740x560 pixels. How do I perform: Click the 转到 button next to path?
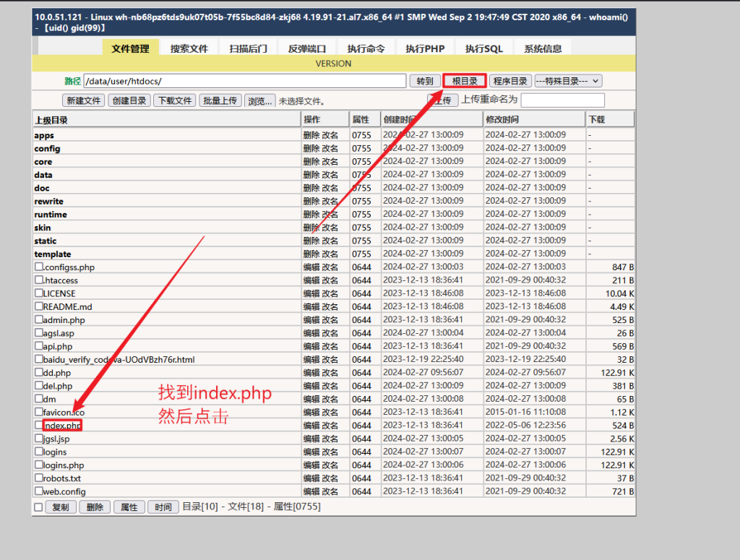tap(425, 81)
